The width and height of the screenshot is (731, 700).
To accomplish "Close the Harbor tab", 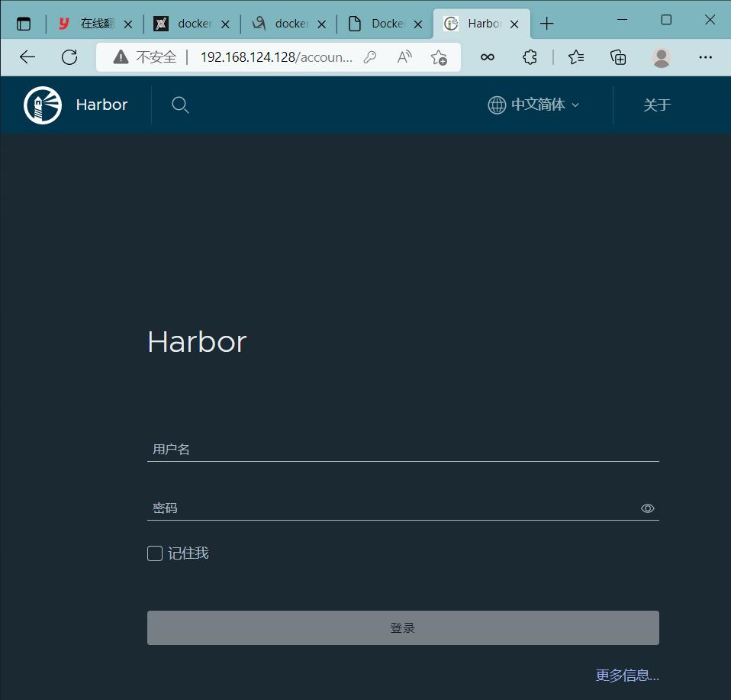I will tap(514, 24).
